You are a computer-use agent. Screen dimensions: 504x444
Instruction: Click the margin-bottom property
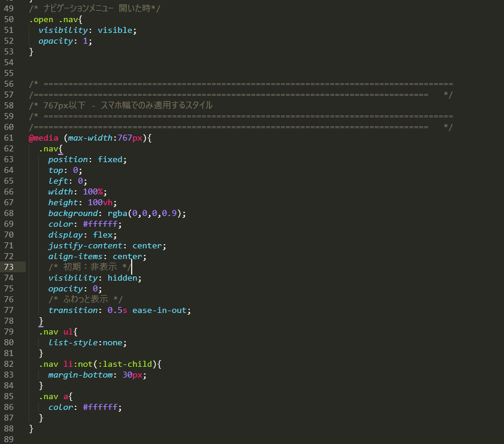pyautogui.click(x=80, y=375)
